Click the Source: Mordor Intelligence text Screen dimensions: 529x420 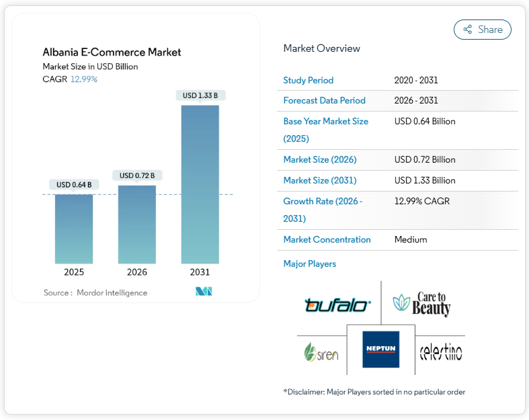click(95, 292)
